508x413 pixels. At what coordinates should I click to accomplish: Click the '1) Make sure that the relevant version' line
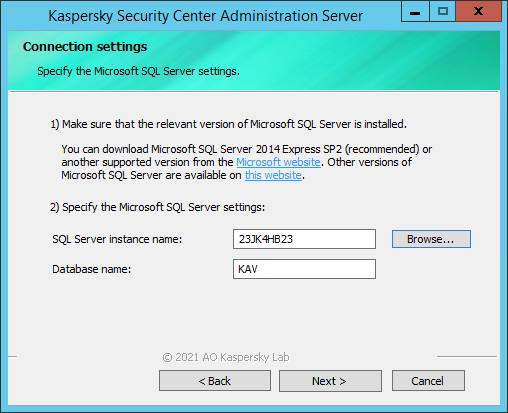point(228,124)
